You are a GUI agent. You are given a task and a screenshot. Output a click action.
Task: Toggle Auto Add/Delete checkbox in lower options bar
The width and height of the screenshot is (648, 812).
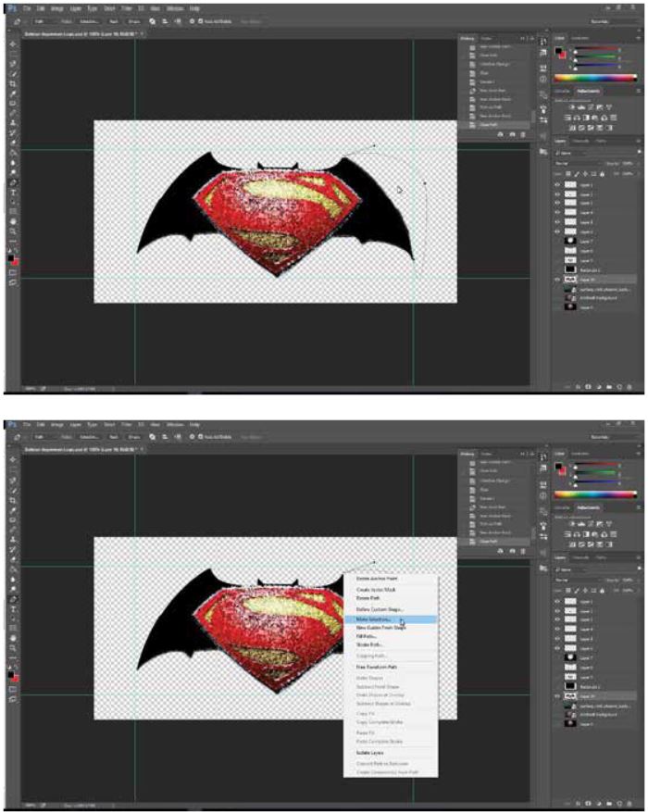tap(200, 437)
